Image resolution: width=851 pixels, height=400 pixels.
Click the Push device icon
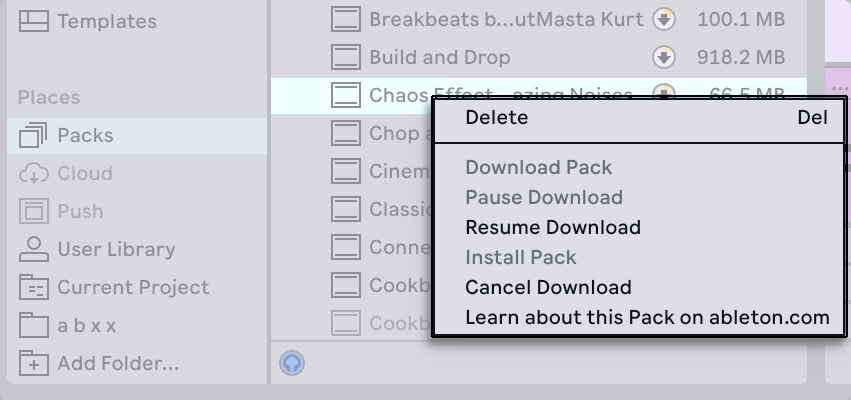34,211
